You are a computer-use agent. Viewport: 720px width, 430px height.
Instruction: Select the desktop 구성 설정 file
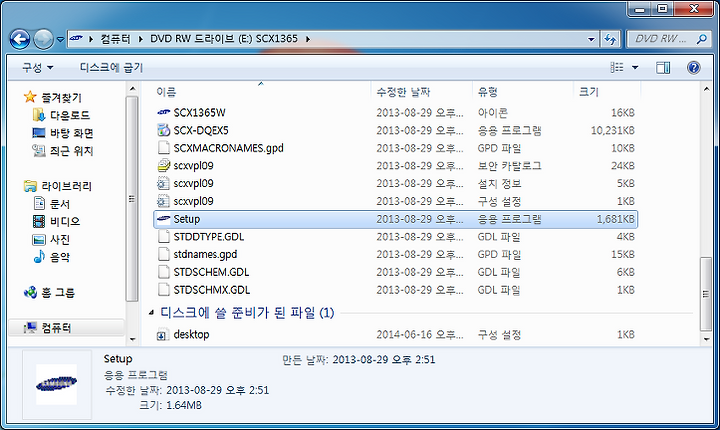point(396,334)
